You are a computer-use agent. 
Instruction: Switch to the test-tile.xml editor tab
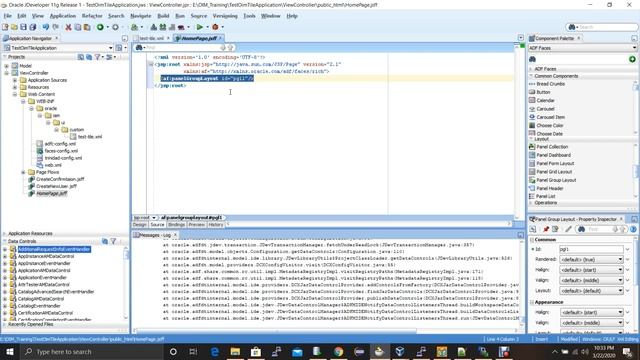point(151,38)
